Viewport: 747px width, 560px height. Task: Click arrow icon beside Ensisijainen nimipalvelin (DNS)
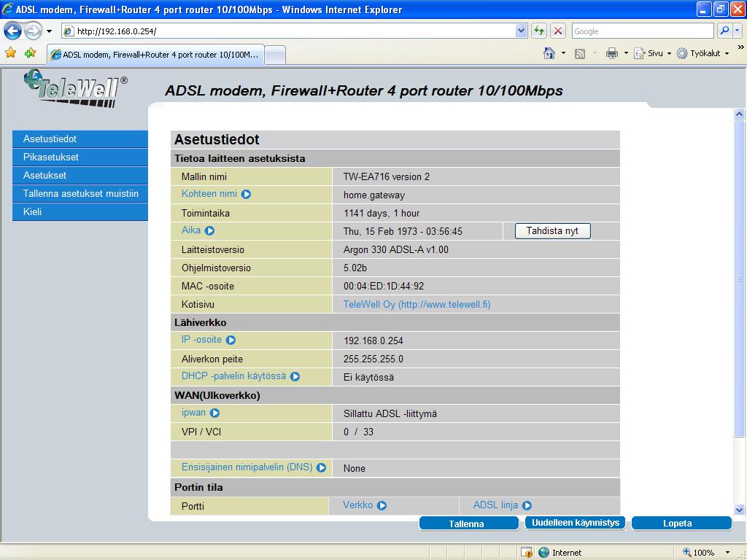pyautogui.click(x=321, y=468)
